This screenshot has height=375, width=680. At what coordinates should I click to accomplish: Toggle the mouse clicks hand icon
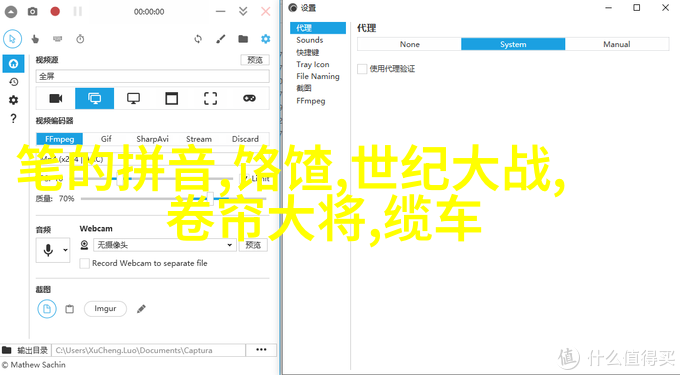(x=35, y=39)
